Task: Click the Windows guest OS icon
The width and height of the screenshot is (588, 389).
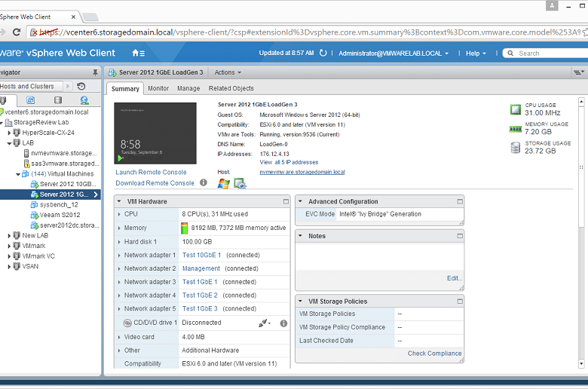Action: tap(224, 183)
